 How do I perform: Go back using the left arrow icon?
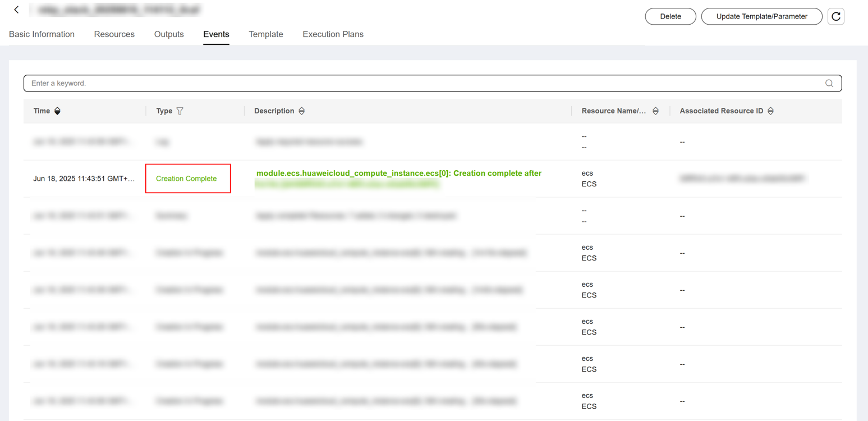[17, 10]
